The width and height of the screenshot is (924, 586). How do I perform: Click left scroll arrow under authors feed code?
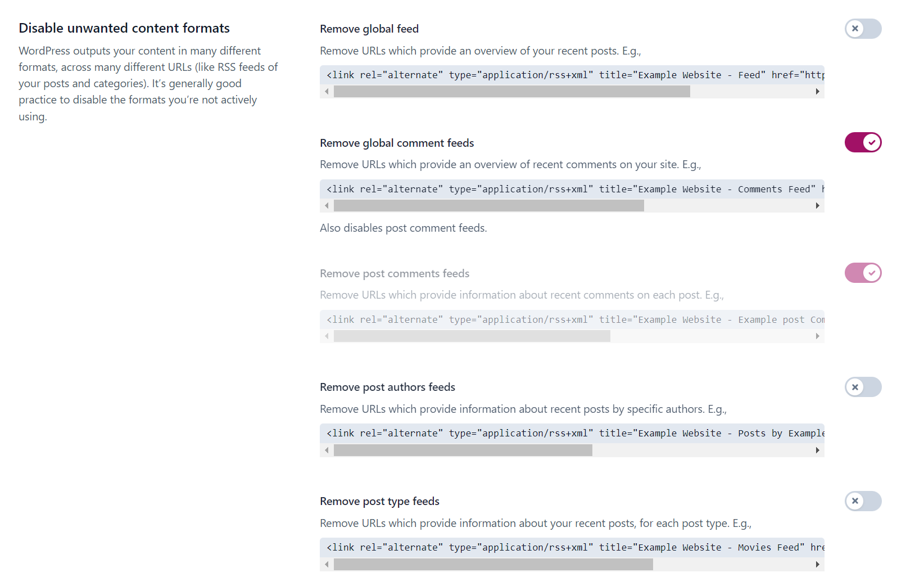327,450
